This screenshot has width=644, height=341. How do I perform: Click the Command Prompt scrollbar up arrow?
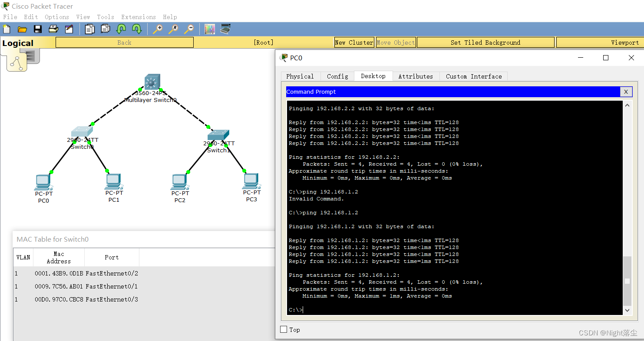[627, 105]
